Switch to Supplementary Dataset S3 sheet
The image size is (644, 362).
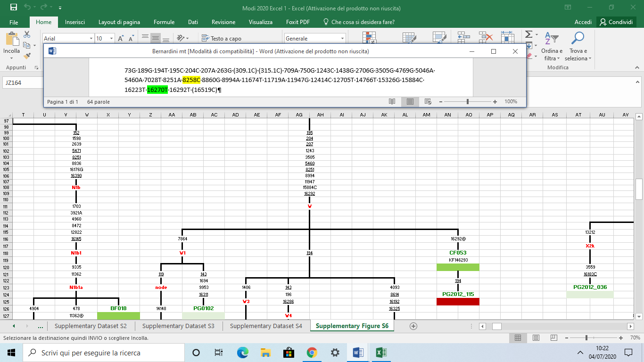pyautogui.click(x=178, y=326)
